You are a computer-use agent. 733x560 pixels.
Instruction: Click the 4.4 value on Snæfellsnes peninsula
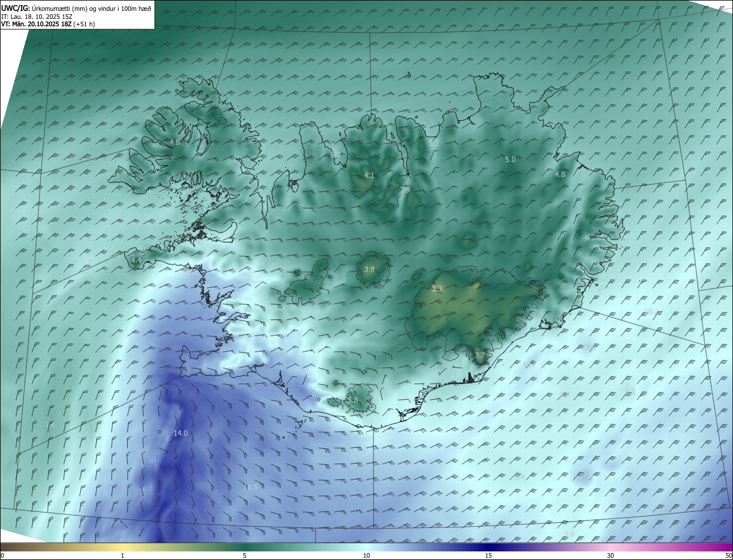tap(136, 260)
